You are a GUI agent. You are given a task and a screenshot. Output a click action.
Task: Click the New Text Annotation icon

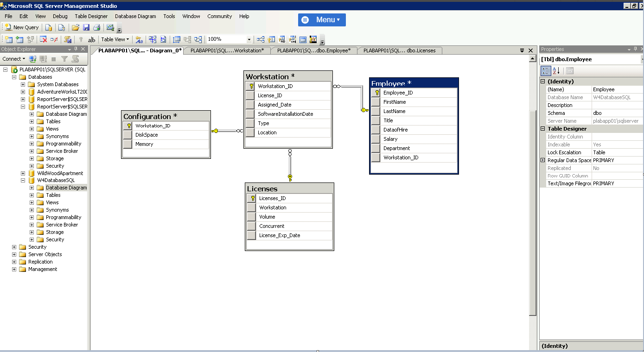[x=91, y=39]
